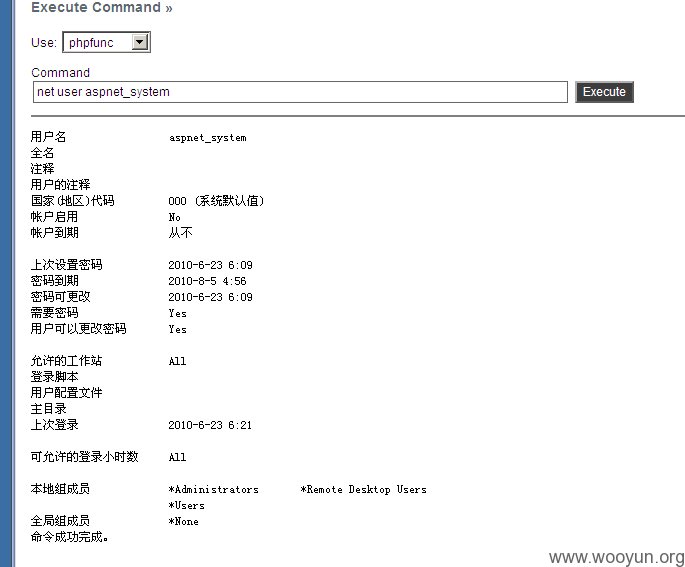The height and width of the screenshot is (567, 685).
Task: Click the 上次登录 label
Action: click(54, 425)
